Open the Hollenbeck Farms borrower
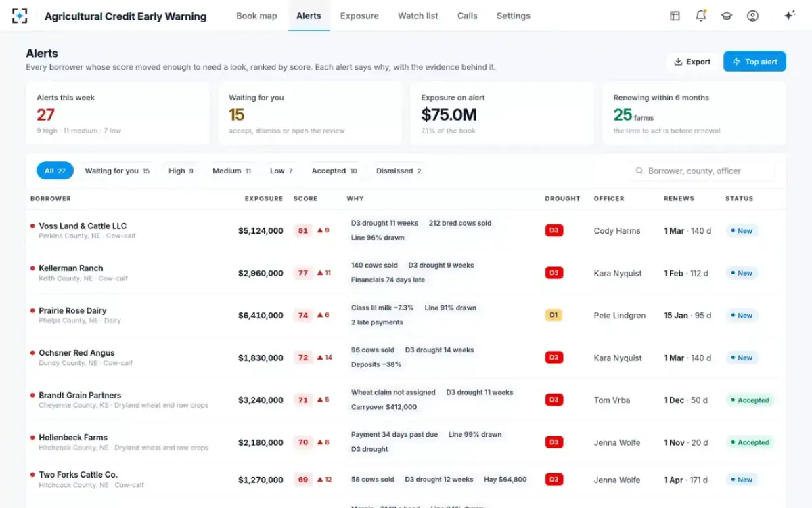 click(73, 438)
